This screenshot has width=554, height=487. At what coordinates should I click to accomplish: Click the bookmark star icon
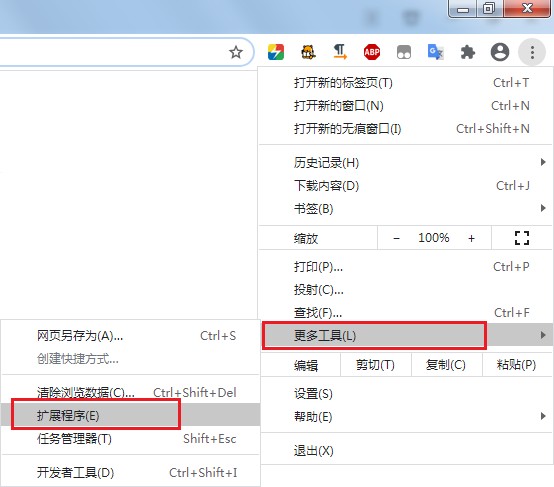[236, 53]
